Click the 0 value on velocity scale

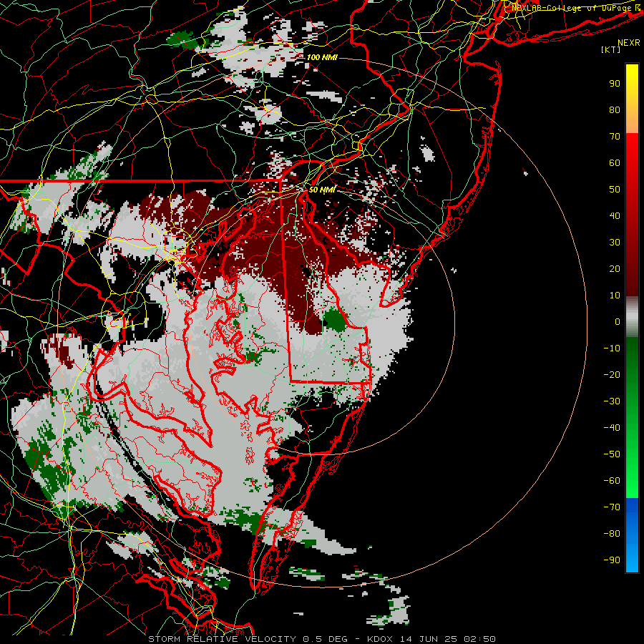click(618, 321)
